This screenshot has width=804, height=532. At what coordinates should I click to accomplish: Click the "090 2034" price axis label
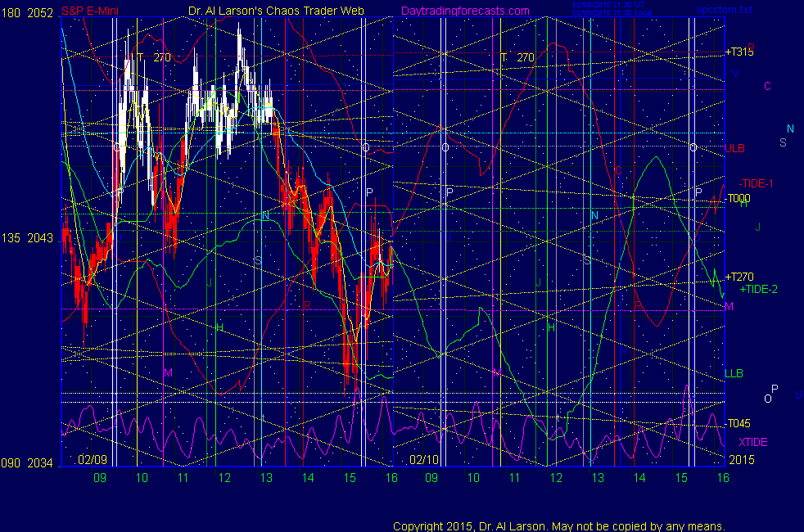(28, 462)
